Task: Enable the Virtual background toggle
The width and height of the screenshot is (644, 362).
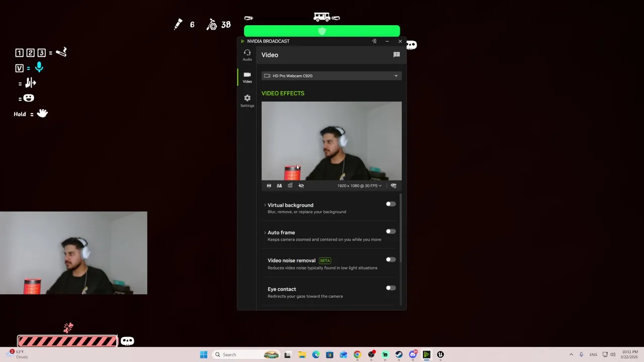Action: pyautogui.click(x=390, y=204)
